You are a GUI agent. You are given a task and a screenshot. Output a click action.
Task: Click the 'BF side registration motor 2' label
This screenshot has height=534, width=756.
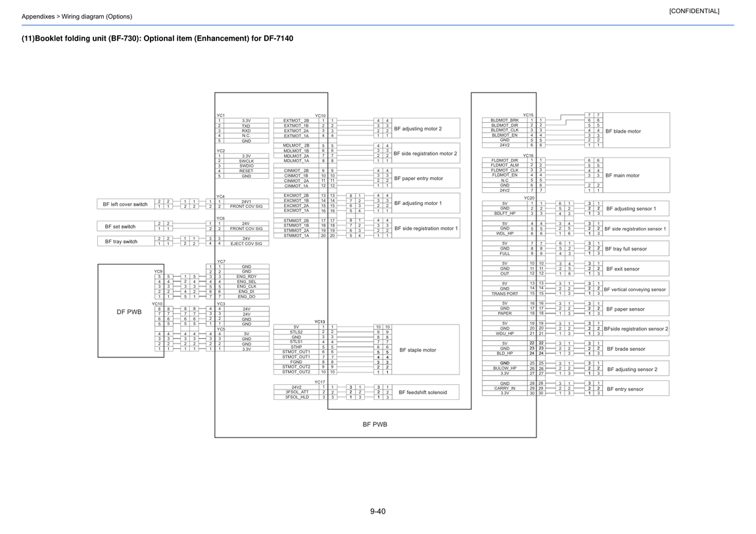coord(425,154)
